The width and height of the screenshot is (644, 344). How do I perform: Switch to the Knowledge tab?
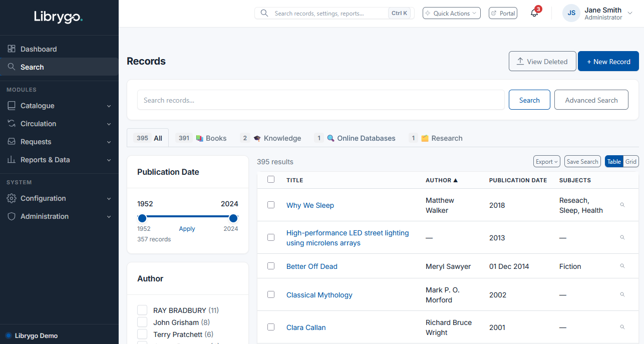[270, 138]
